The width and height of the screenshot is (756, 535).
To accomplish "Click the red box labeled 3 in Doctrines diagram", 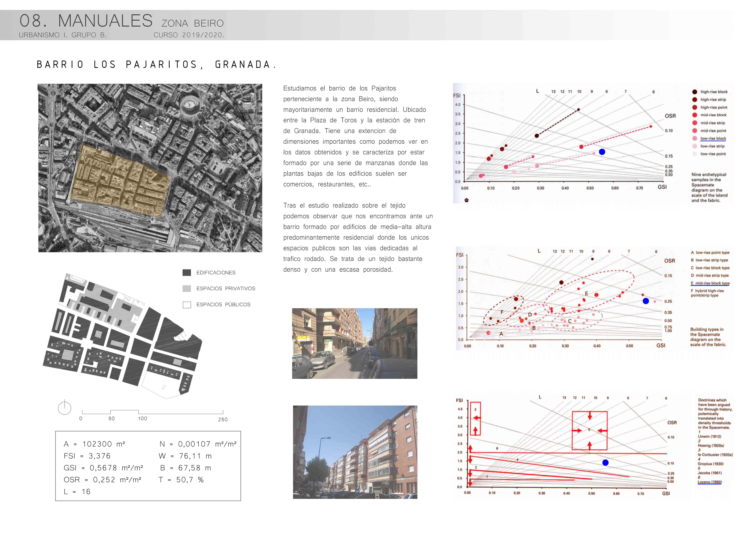I will point(475,419).
